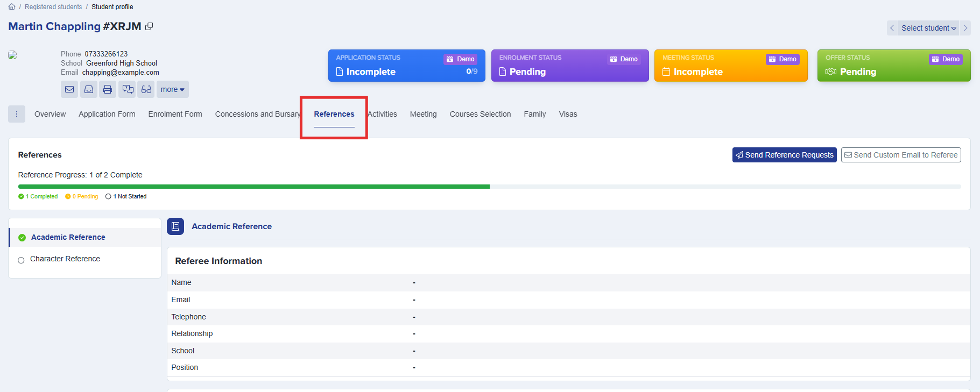Click the Academic Reference section header icon
Screen dimensions: 980x392
point(175,226)
